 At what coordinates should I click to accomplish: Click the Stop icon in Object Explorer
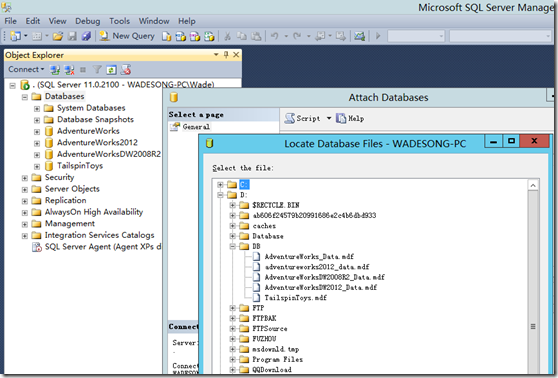point(83,70)
